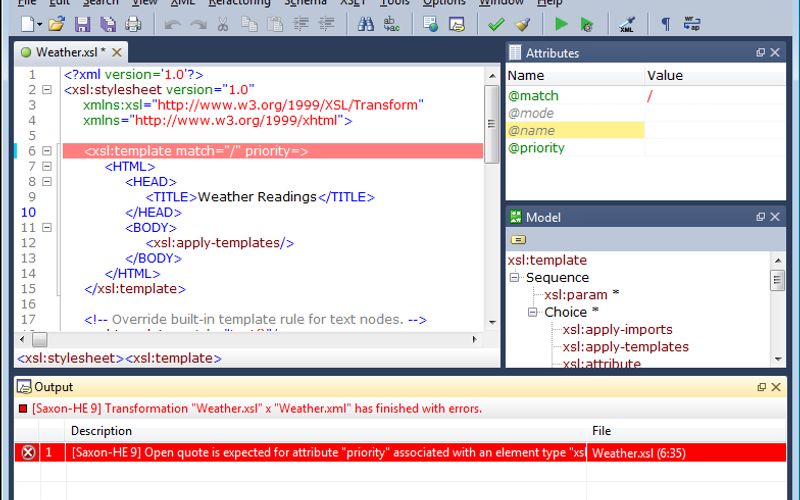Collapse the HEAD fold on line 8
This screenshot has width=800, height=500.
[46, 182]
